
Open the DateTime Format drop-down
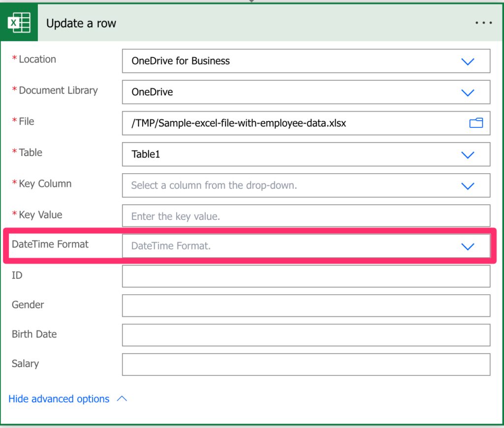point(305,246)
